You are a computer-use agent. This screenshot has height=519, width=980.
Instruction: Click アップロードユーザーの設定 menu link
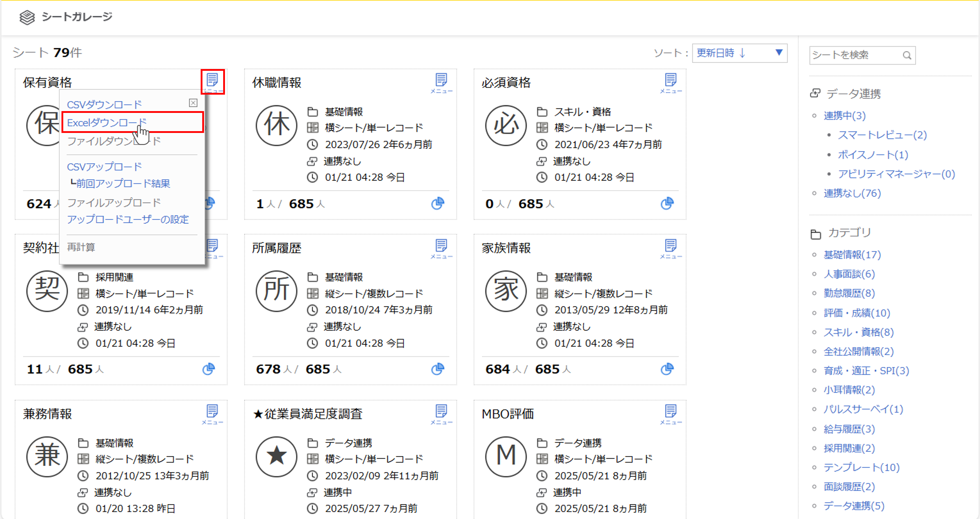[x=128, y=219]
